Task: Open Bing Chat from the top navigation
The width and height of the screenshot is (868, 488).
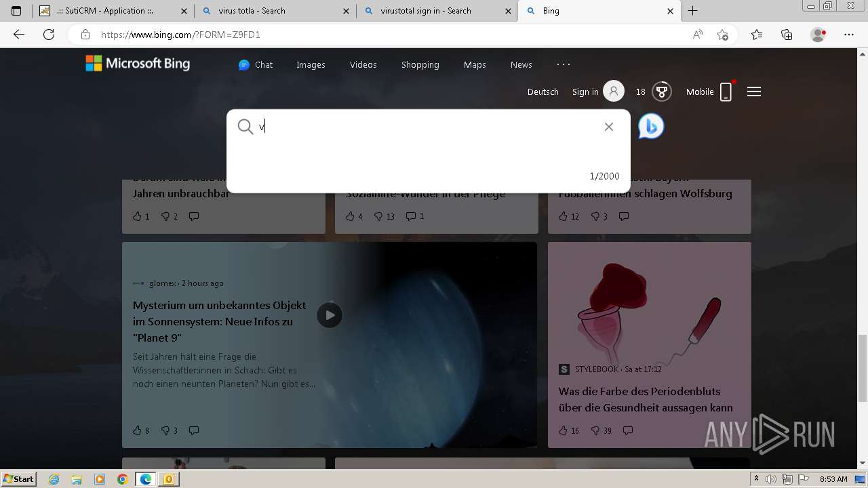Action: 256,64
